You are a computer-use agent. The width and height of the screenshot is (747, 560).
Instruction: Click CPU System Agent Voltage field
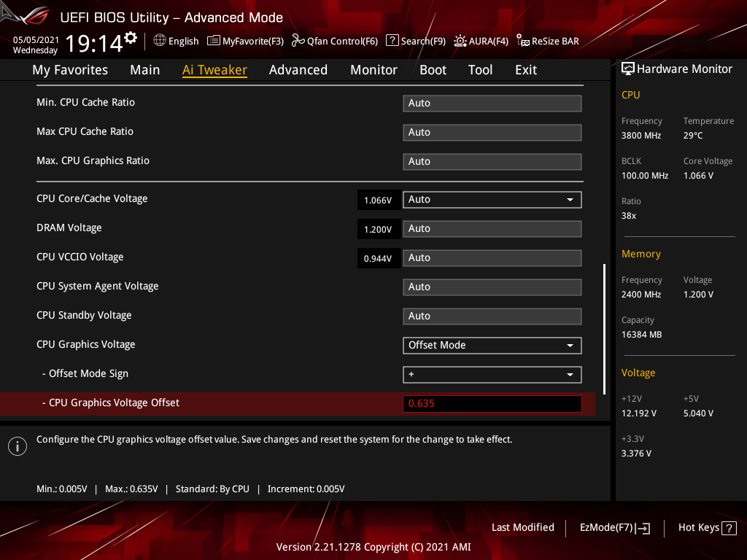(492, 287)
